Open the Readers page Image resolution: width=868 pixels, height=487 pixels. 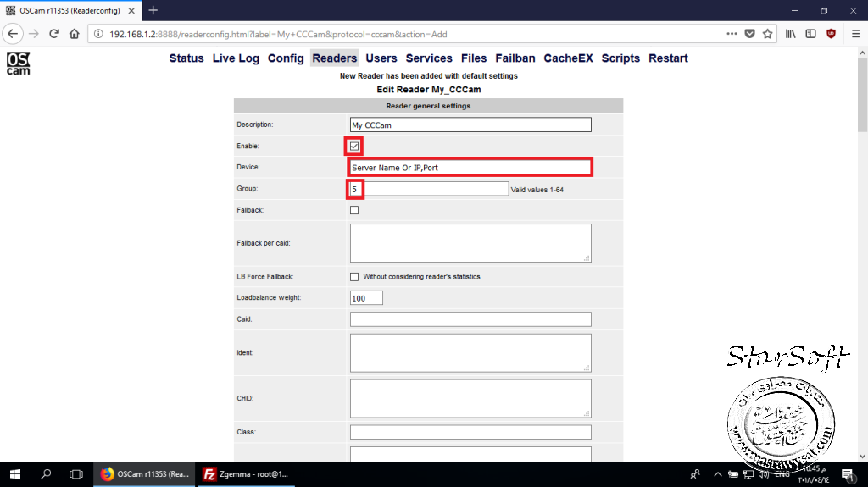[x=334, y=58]
